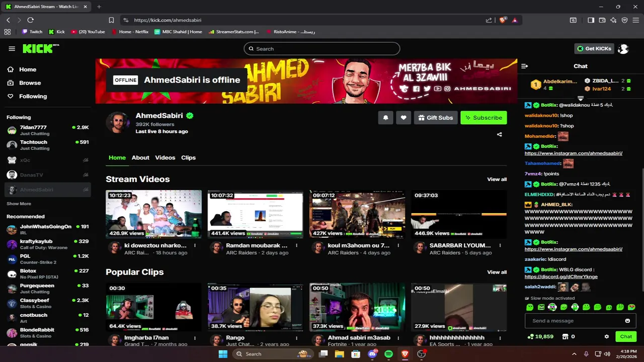This screenshot has width=644, height=362.
Task: Expand the chat leaderboard chevron
Action: click(581, 98)
